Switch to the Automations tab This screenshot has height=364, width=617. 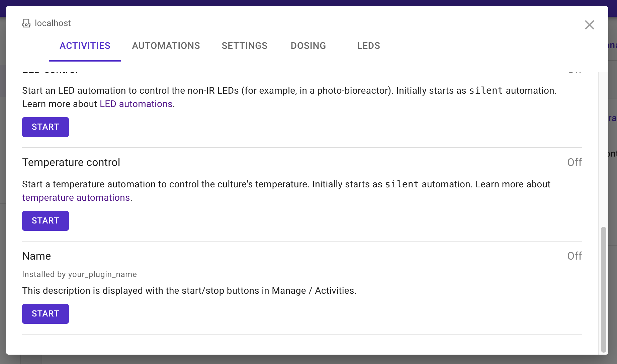166,46
